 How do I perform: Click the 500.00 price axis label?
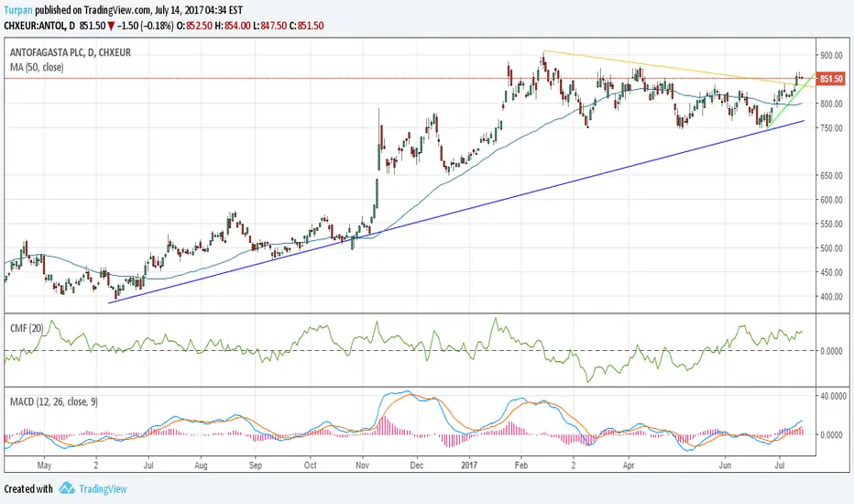tap(831, 248)
